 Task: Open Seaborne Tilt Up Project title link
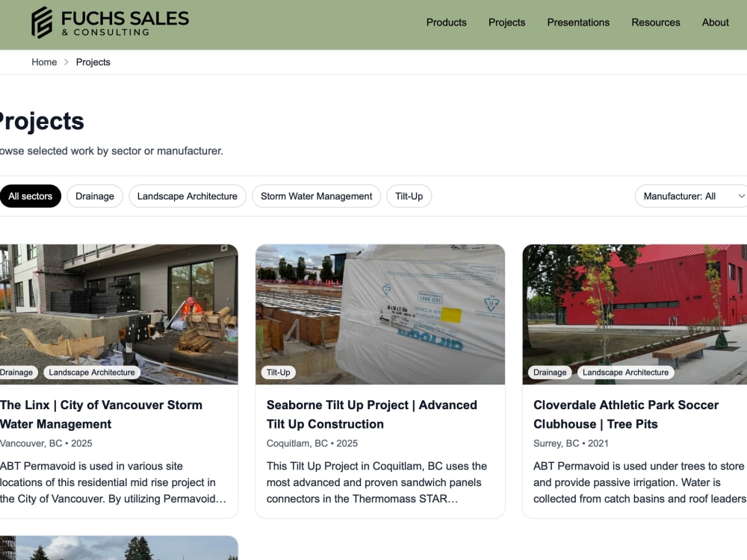[371, 414]
